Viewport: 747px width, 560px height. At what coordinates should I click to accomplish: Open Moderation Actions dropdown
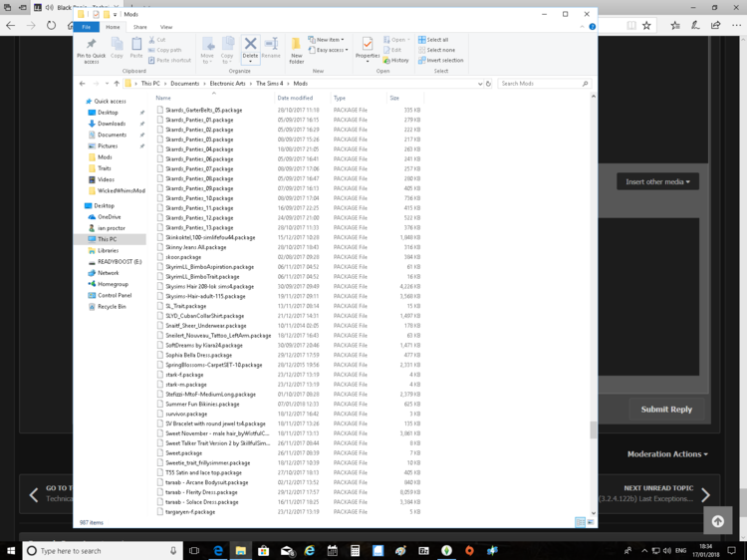click(x=667, y=454)
